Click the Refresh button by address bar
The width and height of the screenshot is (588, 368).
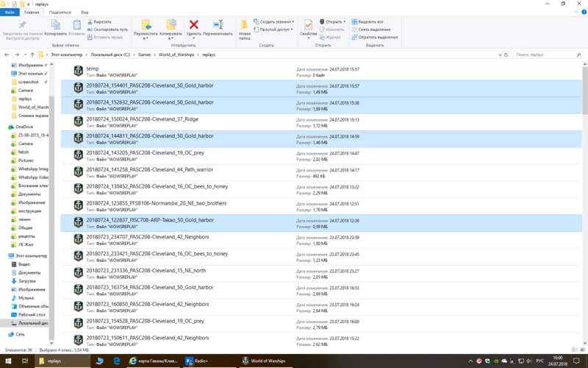tap(506, 54)
